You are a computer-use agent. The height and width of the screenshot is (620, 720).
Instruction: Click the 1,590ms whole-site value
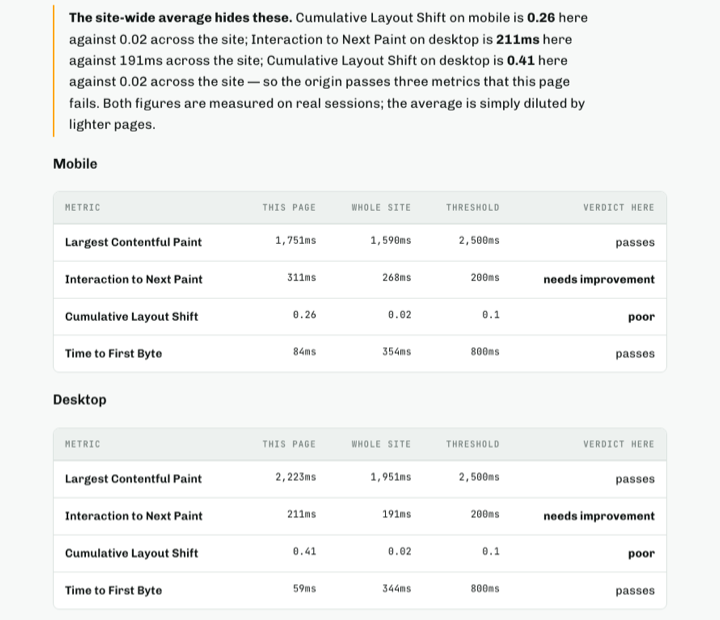coord(391,241)
